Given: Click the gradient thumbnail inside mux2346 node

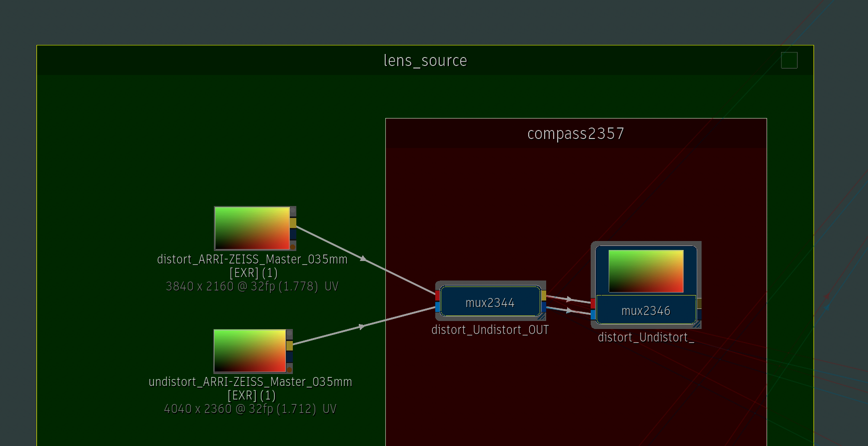Looking at the screenshot, I should tap(646, 271).
